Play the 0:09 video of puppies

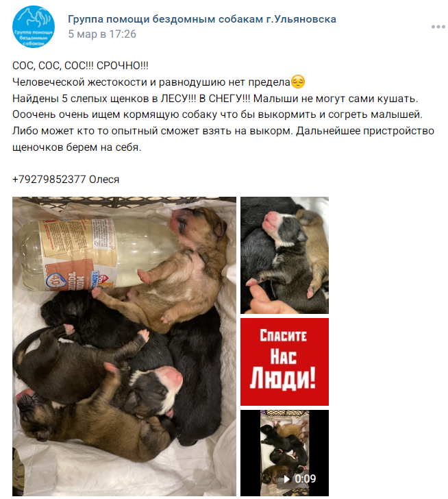284,453
